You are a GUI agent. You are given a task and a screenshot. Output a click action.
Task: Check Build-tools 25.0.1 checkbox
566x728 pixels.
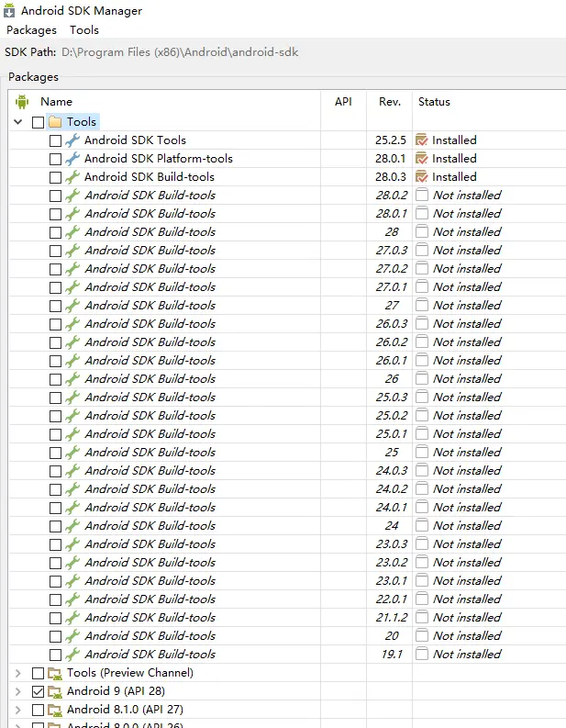point(55,434)
